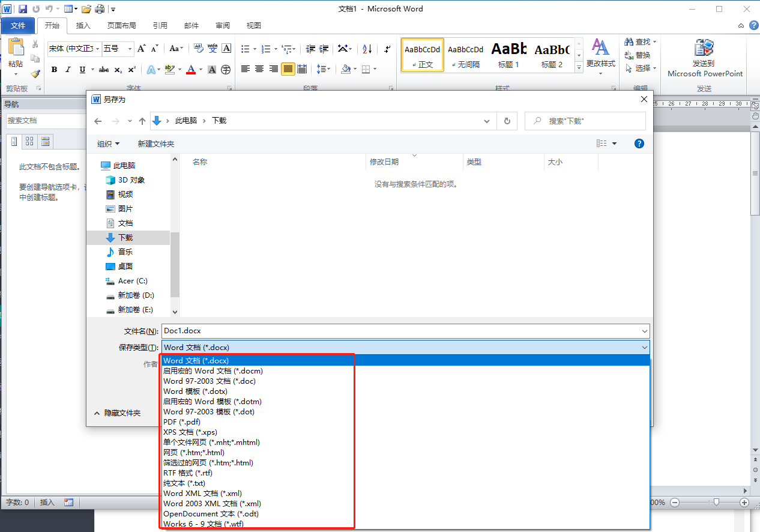The height and width of the screenshot is (532, 760).
Task: Click the Phonetic Guide wén icon
Action: [213, 49]
